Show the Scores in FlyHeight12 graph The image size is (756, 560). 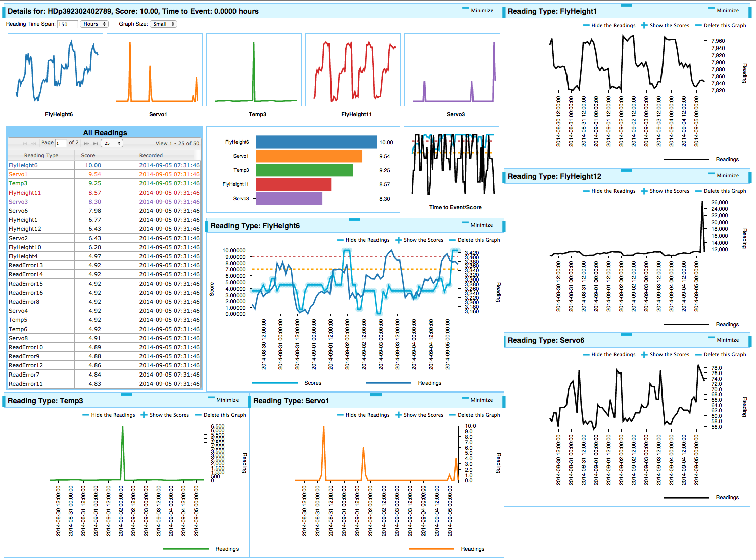pyautogui.click(x=665, y=191)
